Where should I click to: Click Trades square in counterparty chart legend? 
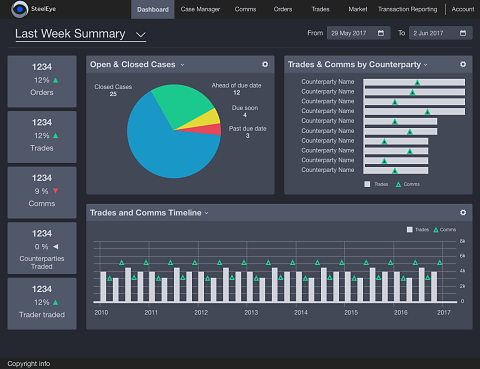click(x=367, y=184)
